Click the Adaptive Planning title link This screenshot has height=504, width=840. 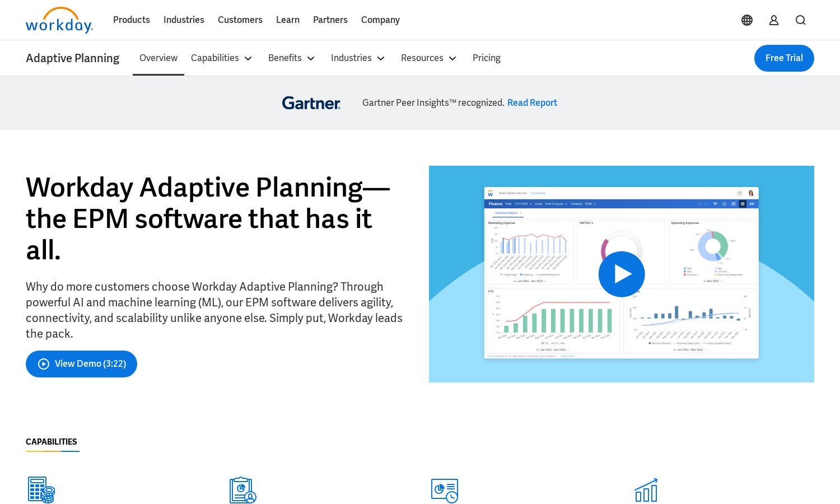(73, 58)
